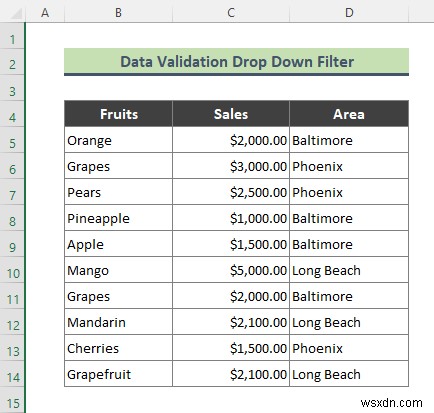Select the Baltimore cell in Pineapple row
This screenshot has height=413, width=434.
click(349, 218)
